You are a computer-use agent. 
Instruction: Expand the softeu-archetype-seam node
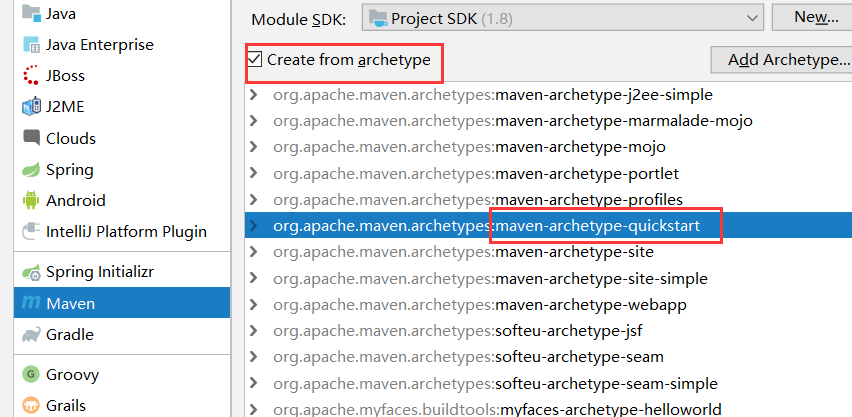253,357
